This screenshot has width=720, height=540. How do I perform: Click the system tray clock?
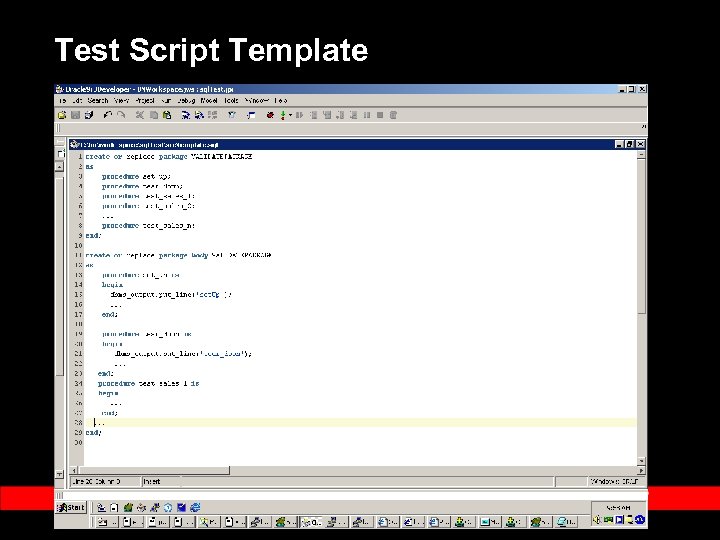pyautogui.click(x=618, y=508)
